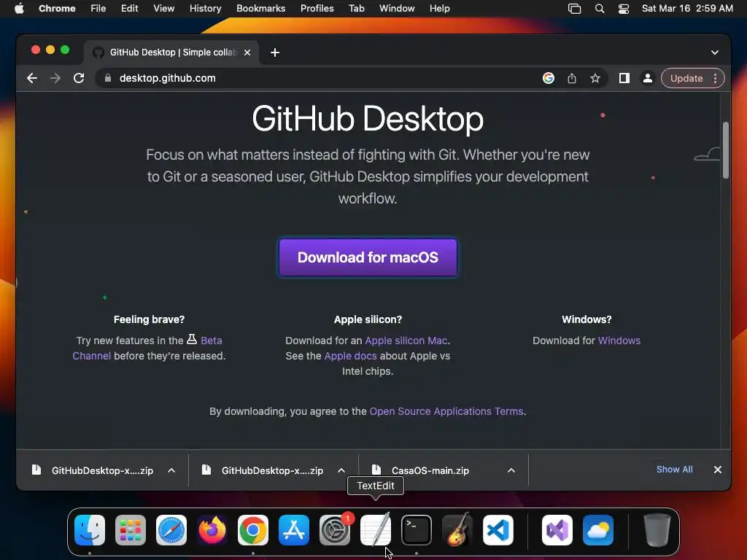Expand options for CasaOS-main.zip

click(511, 470)
